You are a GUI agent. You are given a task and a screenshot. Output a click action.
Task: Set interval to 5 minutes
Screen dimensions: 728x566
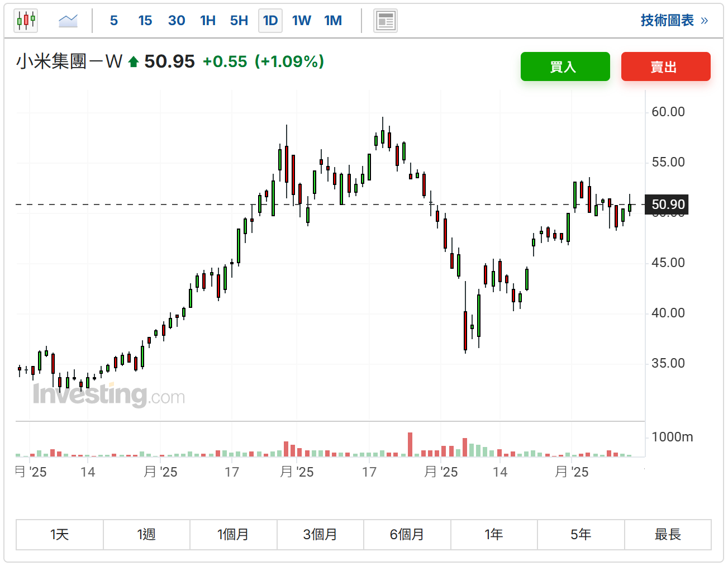pos(114,21)
